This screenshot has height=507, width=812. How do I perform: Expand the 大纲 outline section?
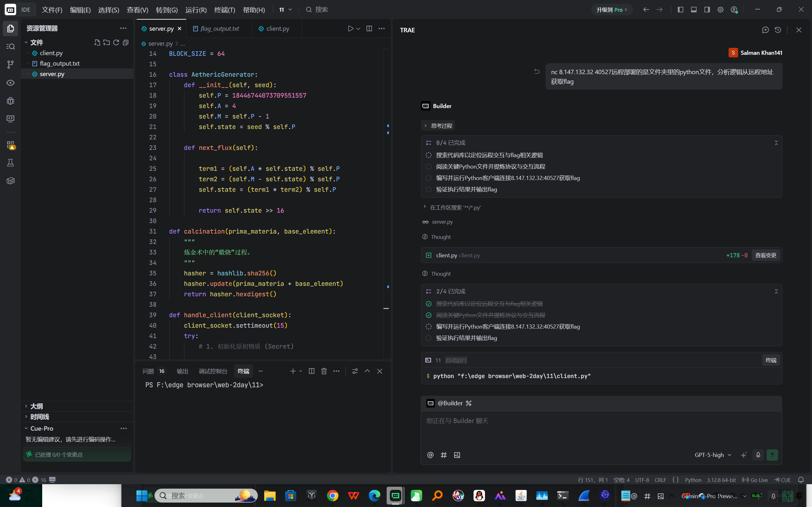(36, 406)
